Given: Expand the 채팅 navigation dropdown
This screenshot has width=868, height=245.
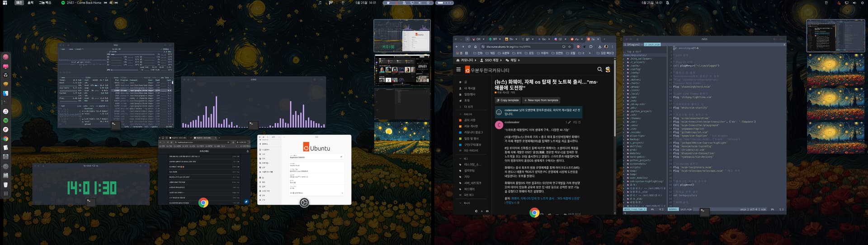Looking at the screenshot, I should click(x=512, y=60).
